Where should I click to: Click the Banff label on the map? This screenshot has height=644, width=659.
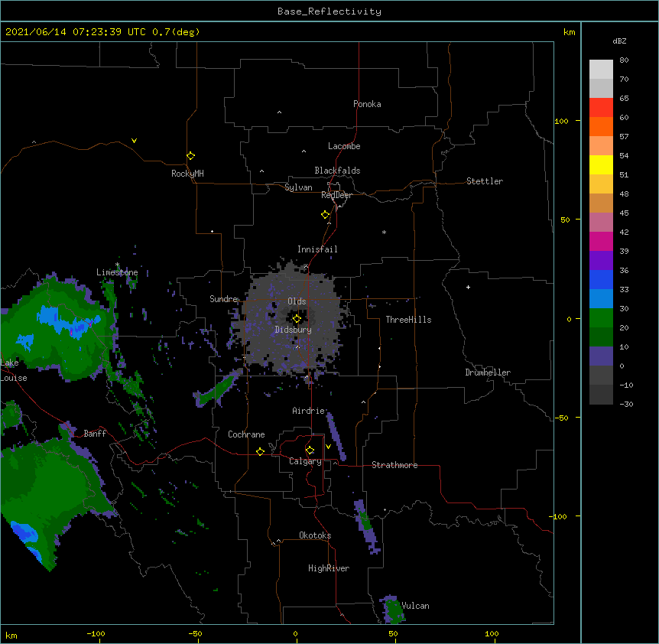[x=95, y=434]
